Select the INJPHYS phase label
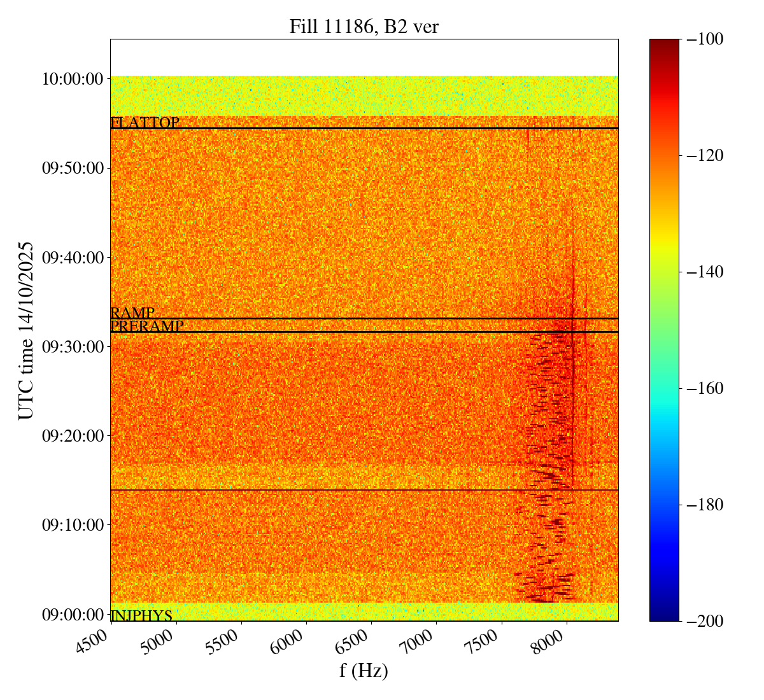Viewport: 764px width, 700px height. coord(141,615)
